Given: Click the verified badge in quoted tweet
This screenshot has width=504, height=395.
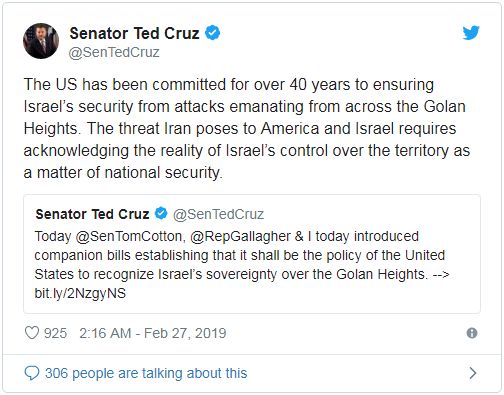Looking at the screenshot, I should click(161, 213).
